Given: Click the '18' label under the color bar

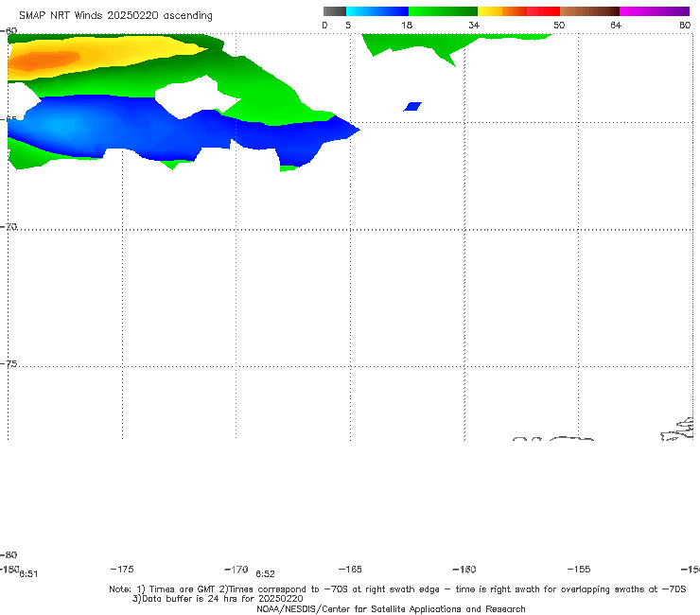Looking at the screenshot, I should (x=407, y=26).
